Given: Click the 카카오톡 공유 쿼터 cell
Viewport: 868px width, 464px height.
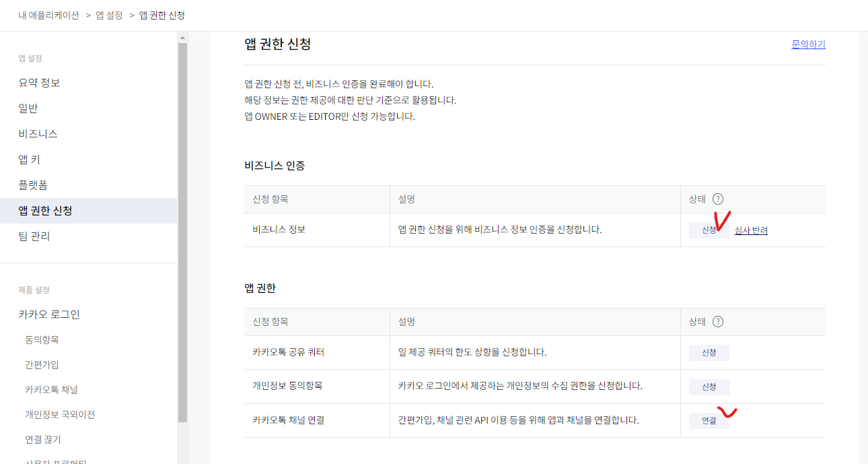Looking at the screenshot, I should pyautogui.click(x=317, y=353).
